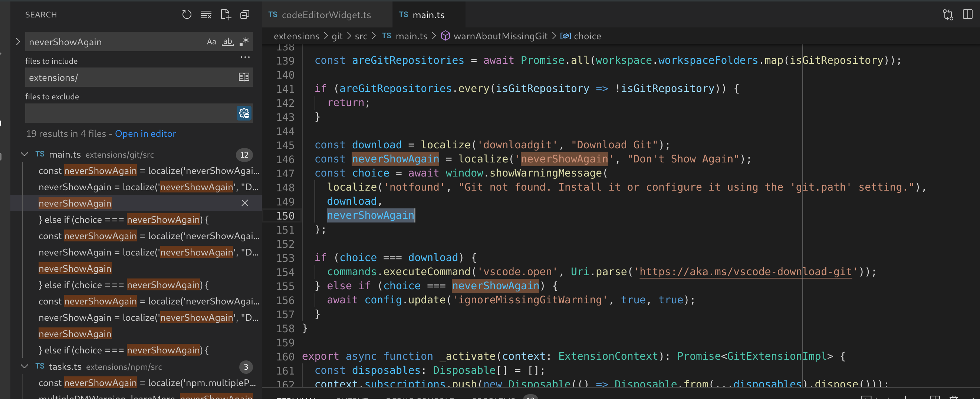Open warnAboutMissingGit breadcrumb symbol
Image resolution: width=980 pixels, height=399 pixels.
pos(500,36)
